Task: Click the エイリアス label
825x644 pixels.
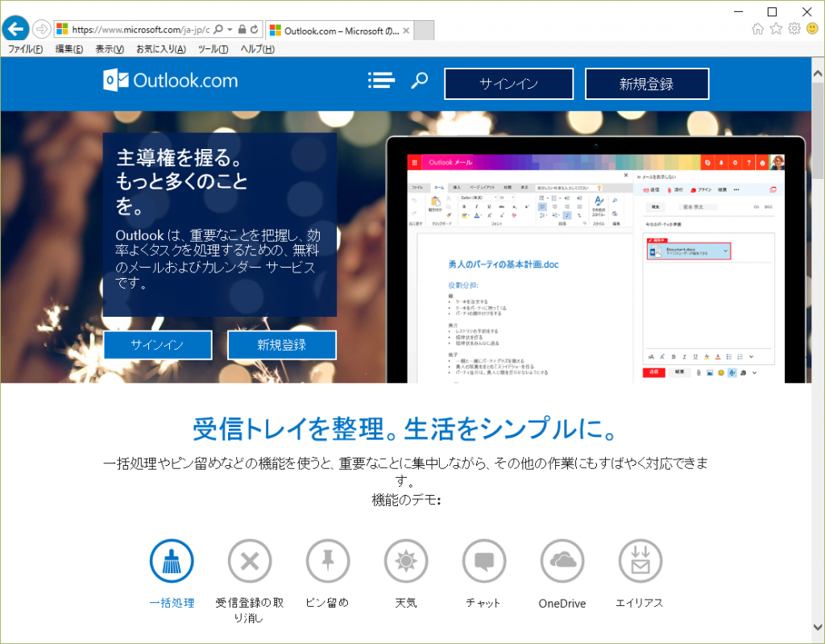Action: 639,603
